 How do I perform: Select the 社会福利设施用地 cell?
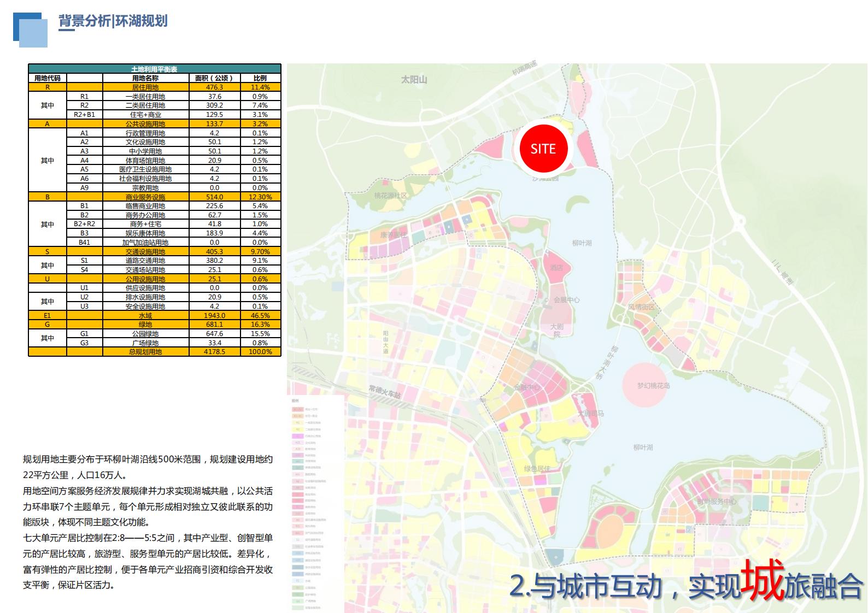coord(145,179)
